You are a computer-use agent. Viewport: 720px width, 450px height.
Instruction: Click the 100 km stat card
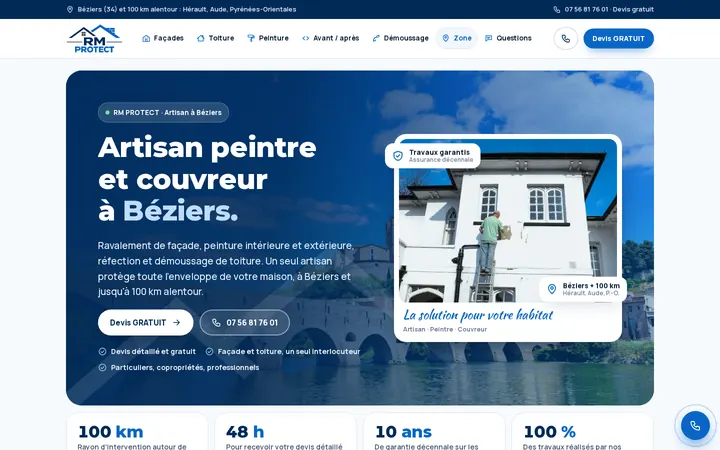pyautogui.click(x=137, y=433)
